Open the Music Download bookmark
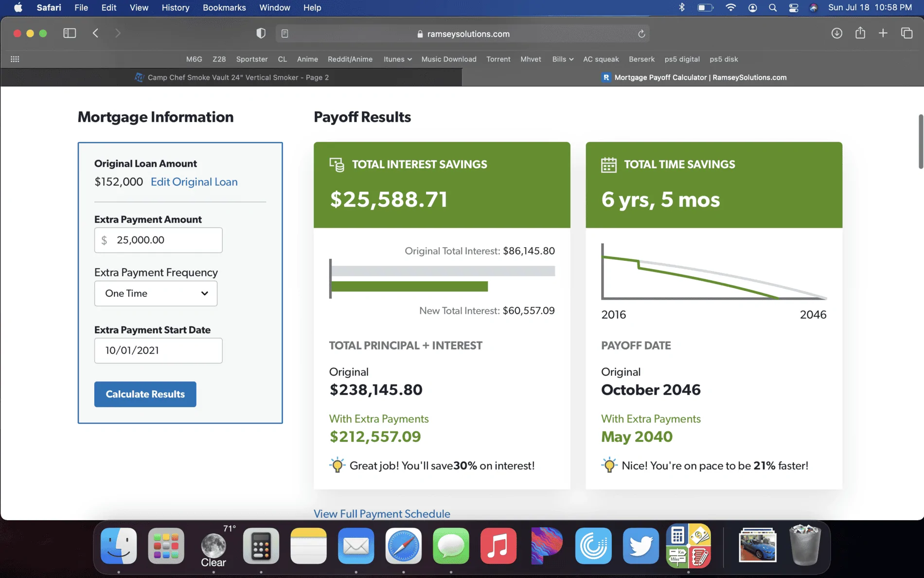Image resolution: width=924 pixels, height=578 pixels. [449, 59]
